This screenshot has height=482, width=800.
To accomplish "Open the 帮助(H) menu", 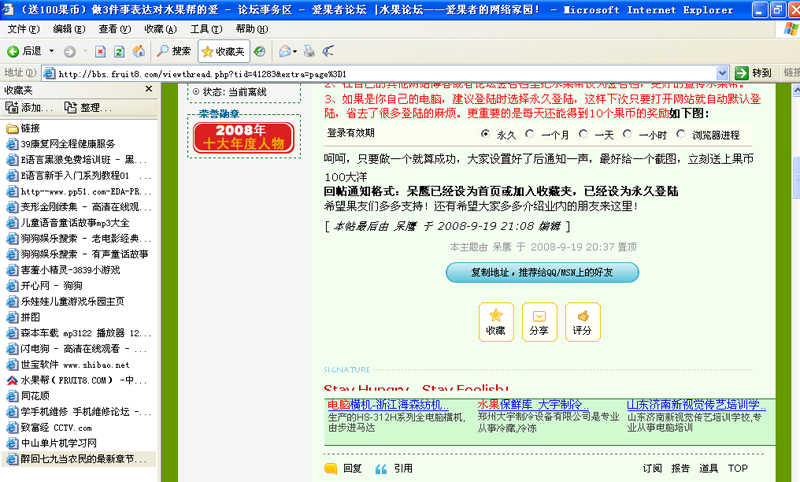I will (x=252, y=29).
